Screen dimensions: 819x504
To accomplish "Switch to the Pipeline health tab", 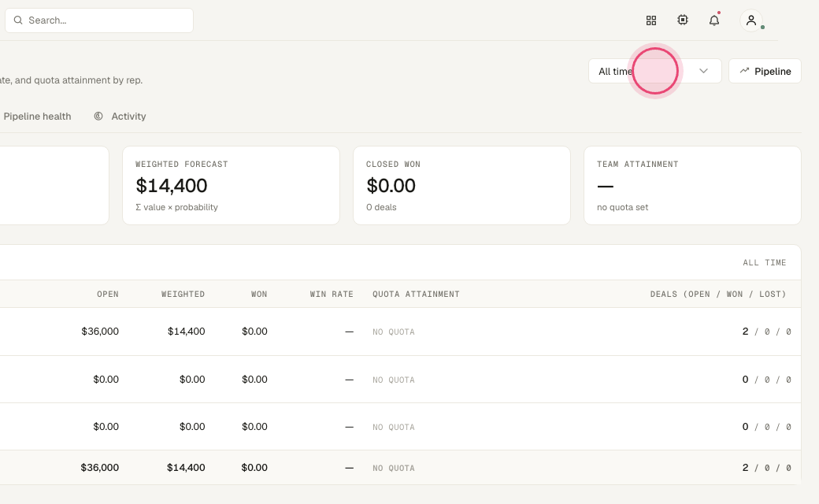I will [x=37, y=116].
